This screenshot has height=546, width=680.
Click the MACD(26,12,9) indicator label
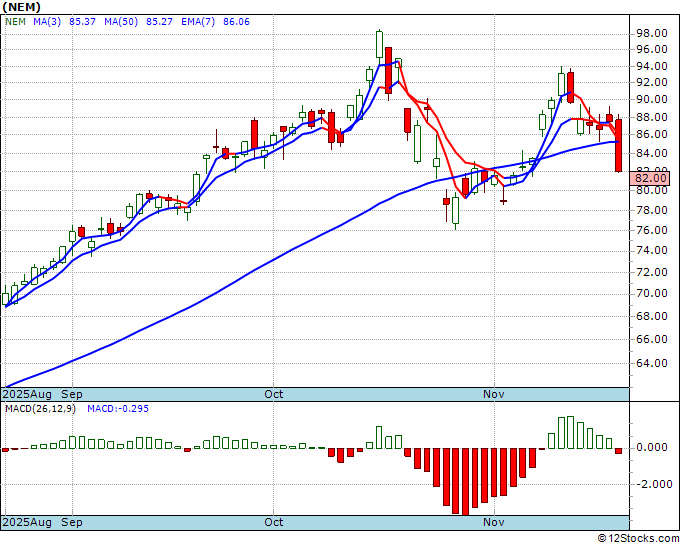click(x=40, y=409)
